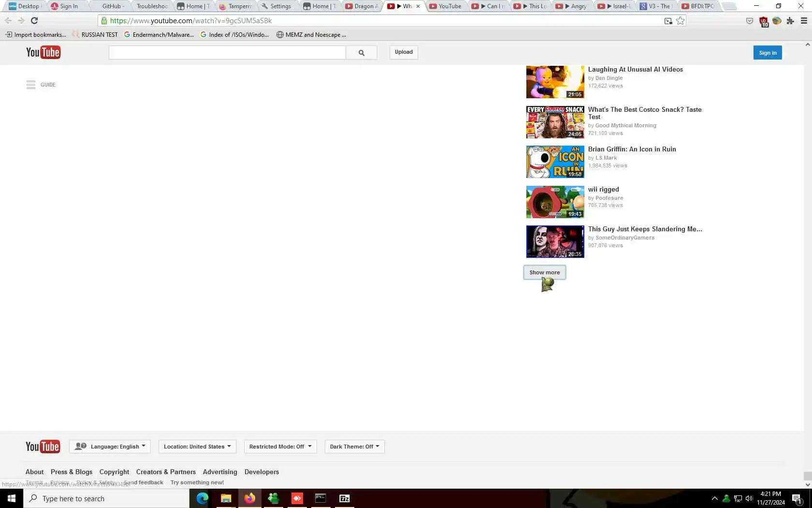
Task: Open the Windows Start menu
Action: [12, 498]
